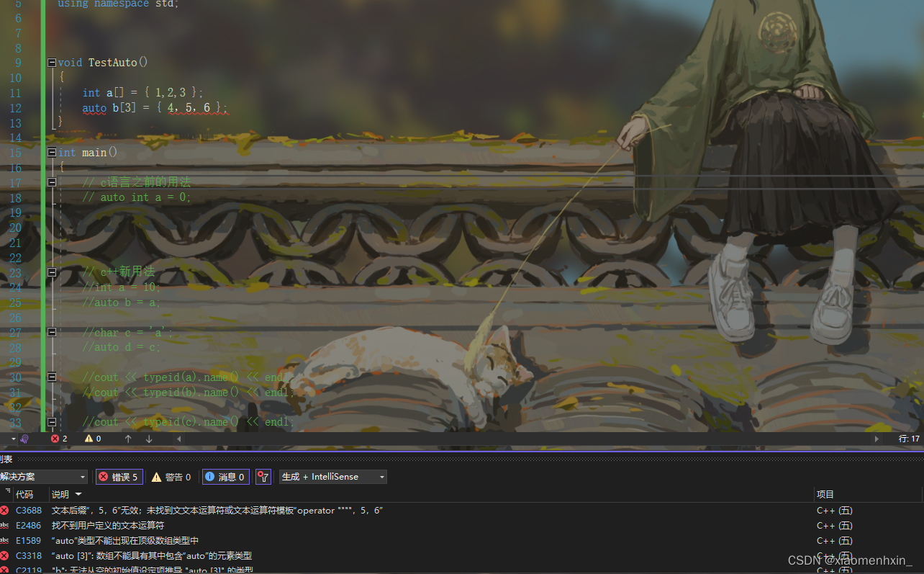This screenshot has width=924, height=574.
Task: Go to the previous issue with up arrow
Action: pos(128,439)
